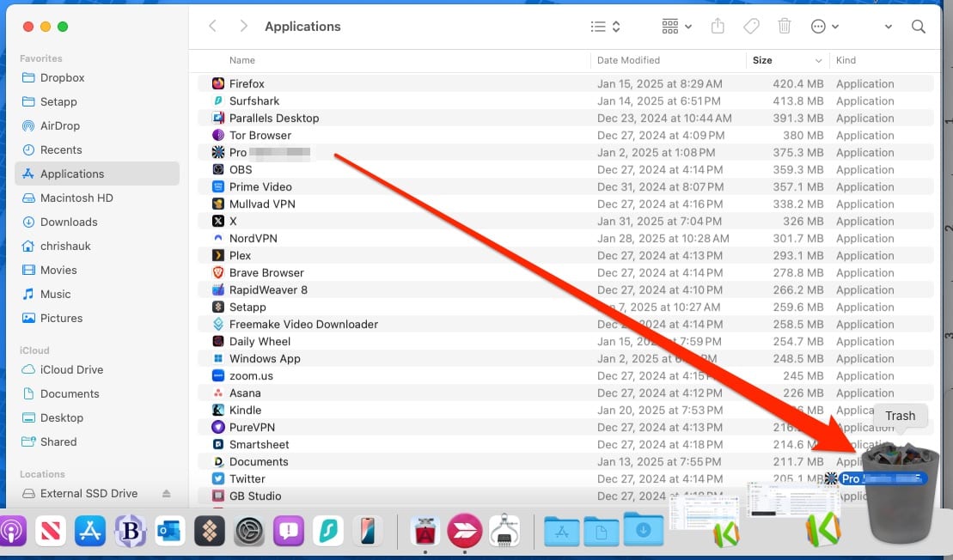This screenshot has width=953, height=560.
Task: Select Tor Browser in the list
Action: 565,135
